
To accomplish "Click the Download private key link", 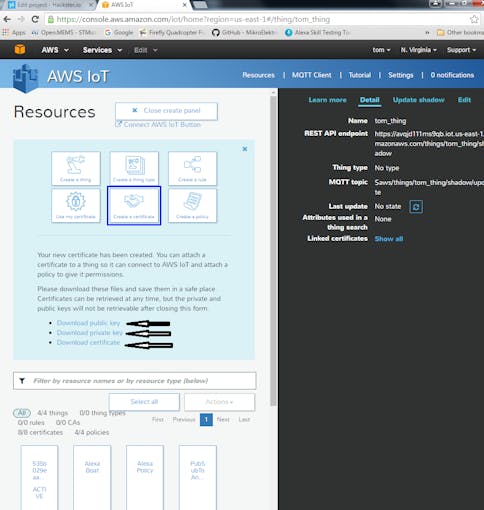I will point(90,333).
